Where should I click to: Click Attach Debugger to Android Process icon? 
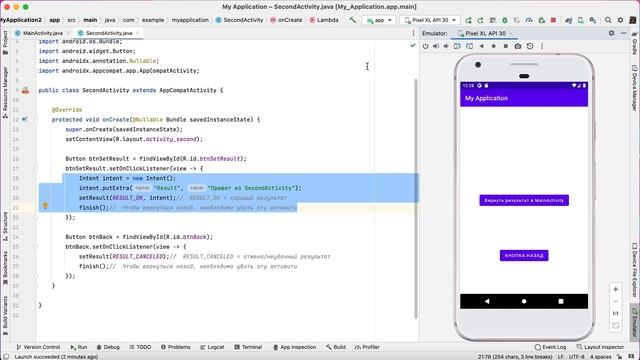[542, 20]
